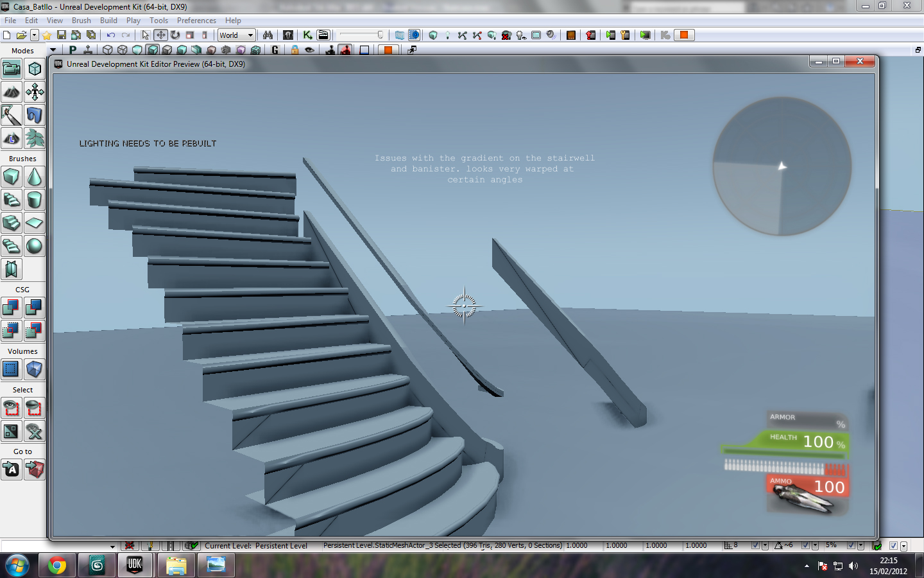
Task: Open Unreal Matinee with the clapperboard icon
Action: [x=323, y=35]
